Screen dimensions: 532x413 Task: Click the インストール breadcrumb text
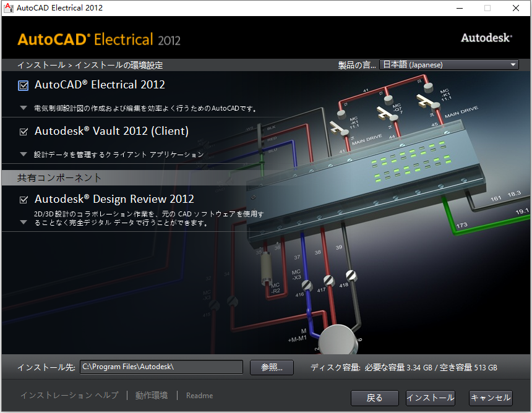[x=41, y=65]
